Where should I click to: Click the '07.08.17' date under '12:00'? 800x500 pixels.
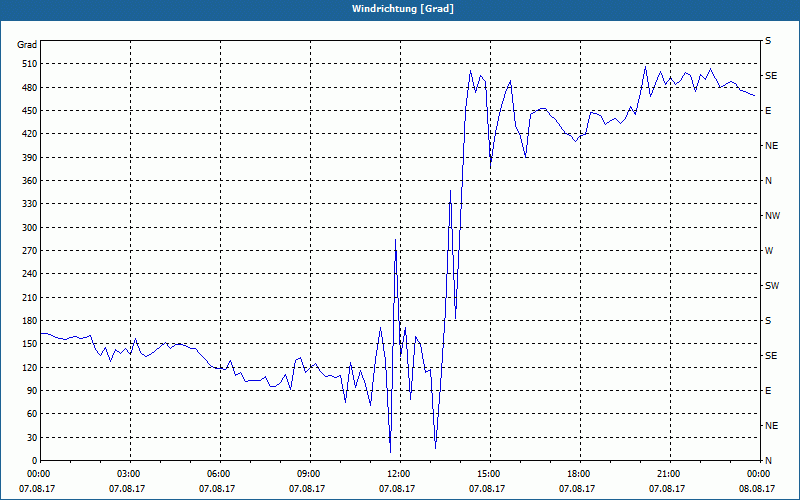click(x=397, y=488)
